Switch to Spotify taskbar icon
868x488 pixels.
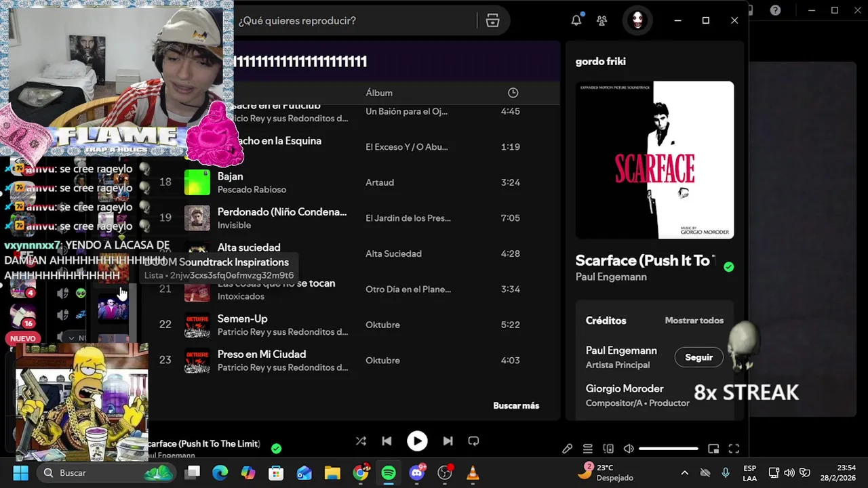389,472
